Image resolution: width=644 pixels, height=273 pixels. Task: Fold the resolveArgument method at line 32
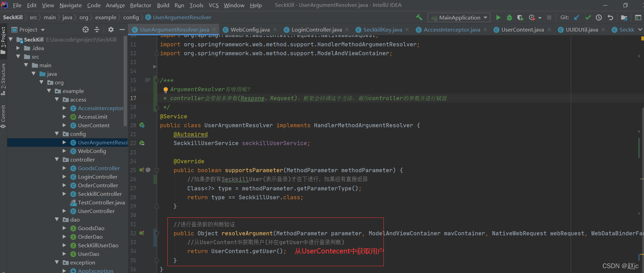click(157, 233)
